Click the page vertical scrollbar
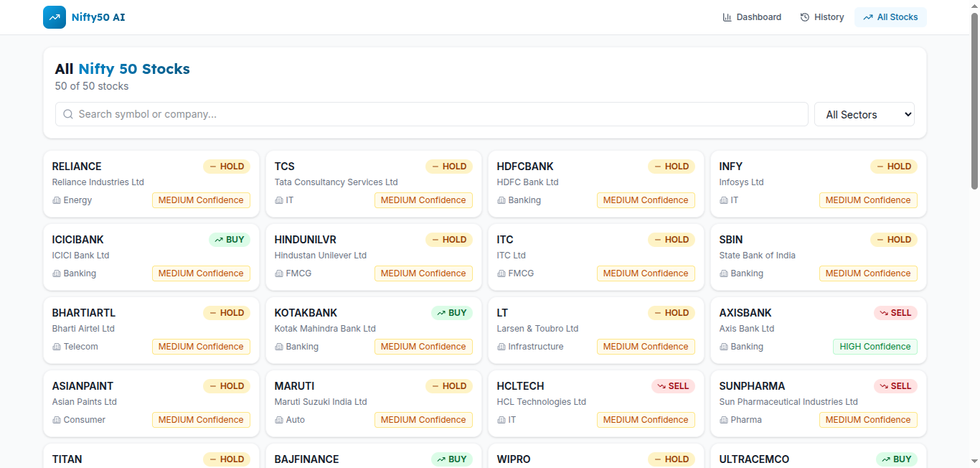This screenshot has width=980, height=468. [x=974, y=100]
